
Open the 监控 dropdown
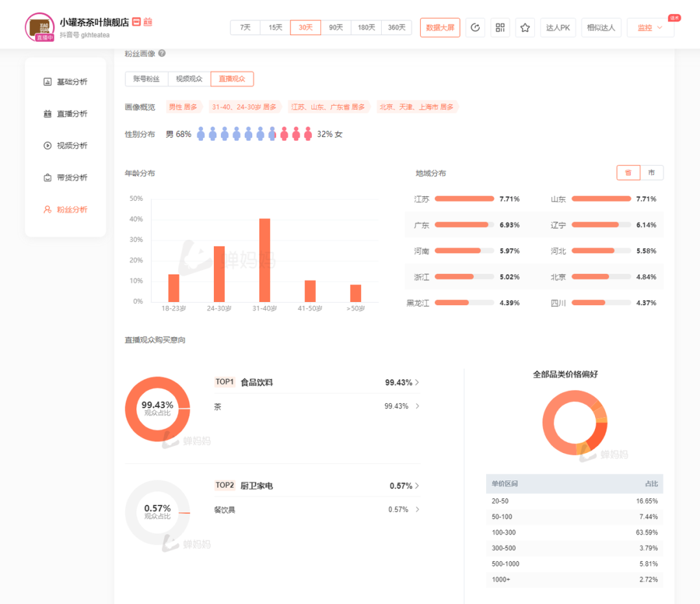coord(650,28)
